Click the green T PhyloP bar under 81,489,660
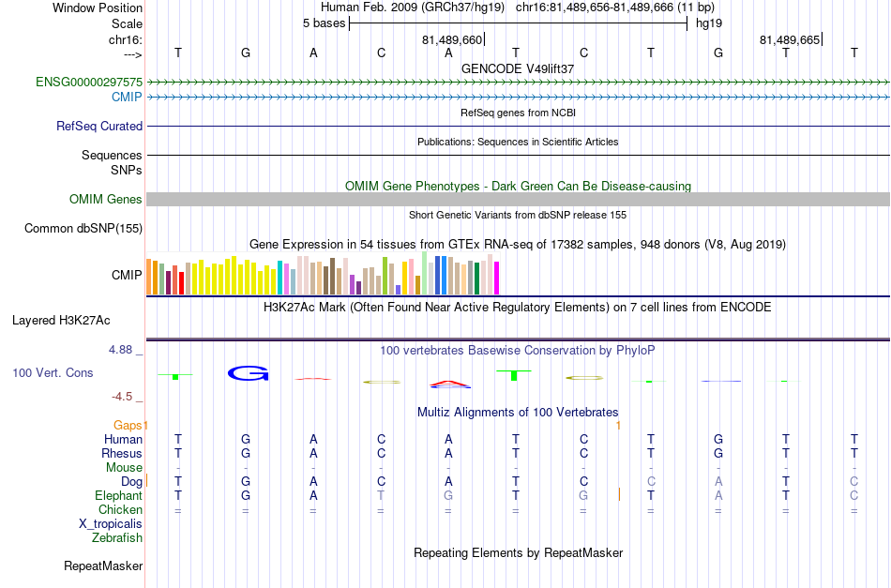This screenshot has height=588, width=891. pyautogui.click(x=514, y=375)
